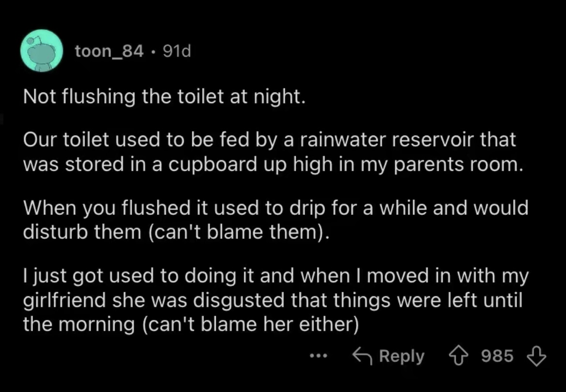
Task: Open toon_84's Snoo avatar
Action: pos(43,51)
